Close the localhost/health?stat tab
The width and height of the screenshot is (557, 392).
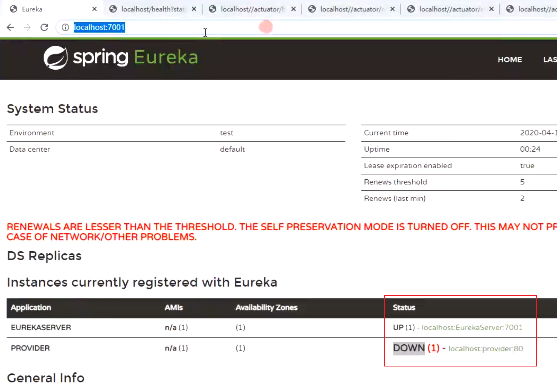click(x=194, y=9)
